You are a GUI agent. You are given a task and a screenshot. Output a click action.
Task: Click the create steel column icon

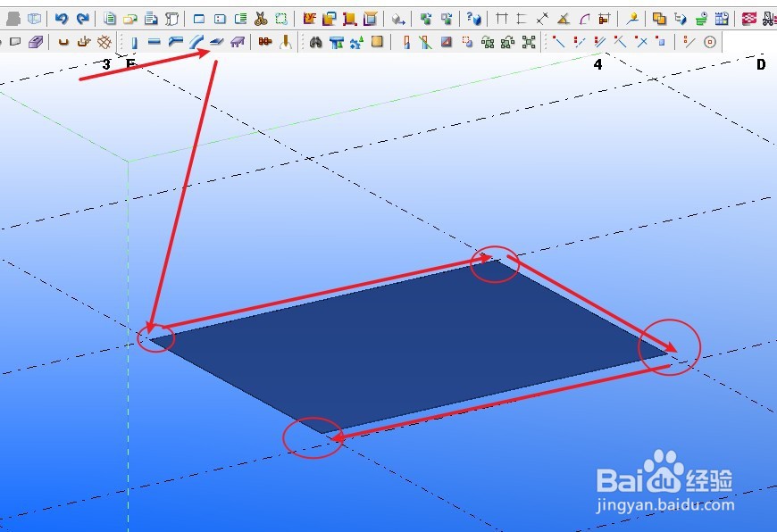[134, 42]
